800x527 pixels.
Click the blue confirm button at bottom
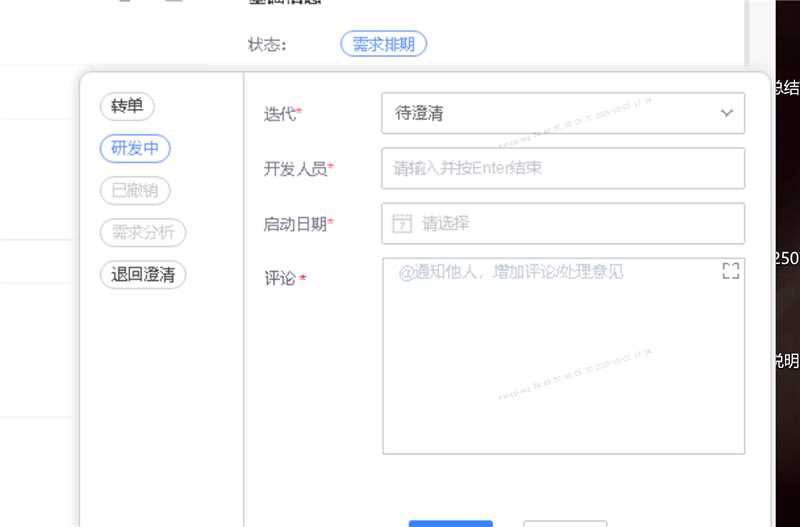point(451,524)
